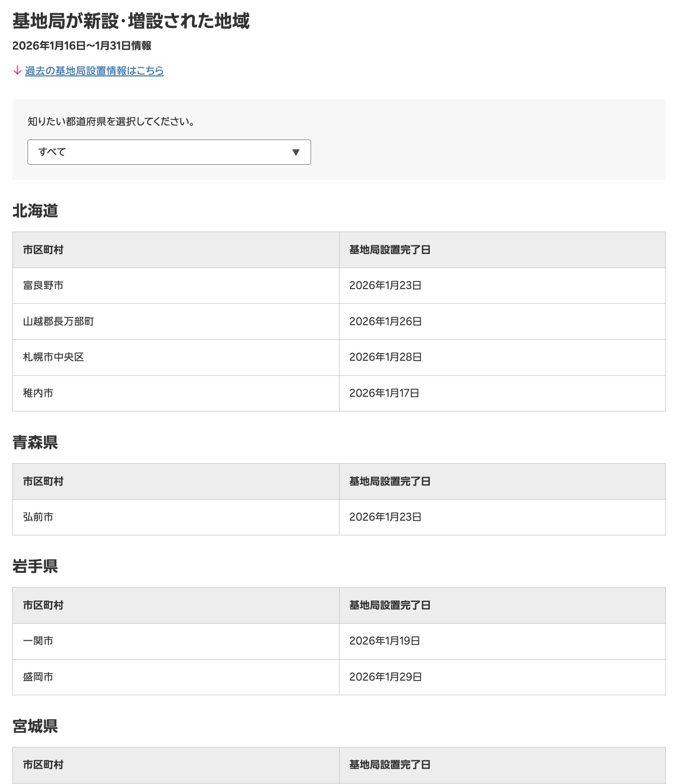Click the 盛岡市 cell
Viewport: 681px width, 784px height.
[x=176, y=677]
